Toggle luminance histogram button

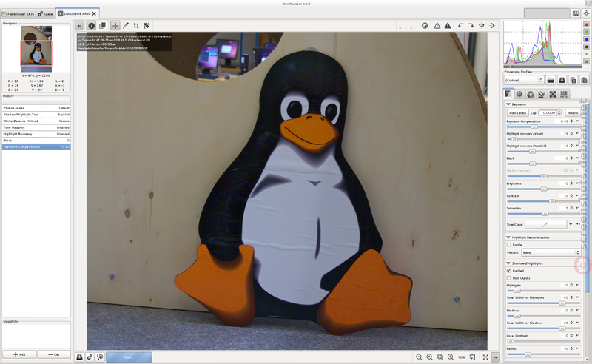587,47
